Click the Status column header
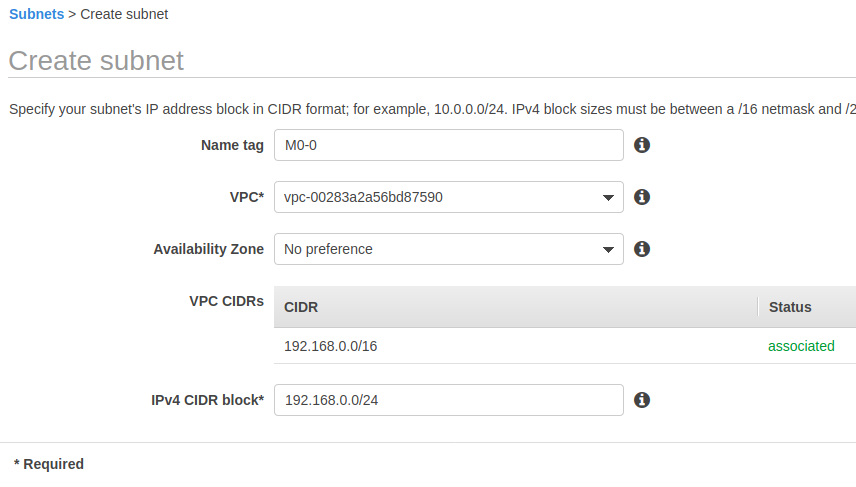 [x=790, y=307]
